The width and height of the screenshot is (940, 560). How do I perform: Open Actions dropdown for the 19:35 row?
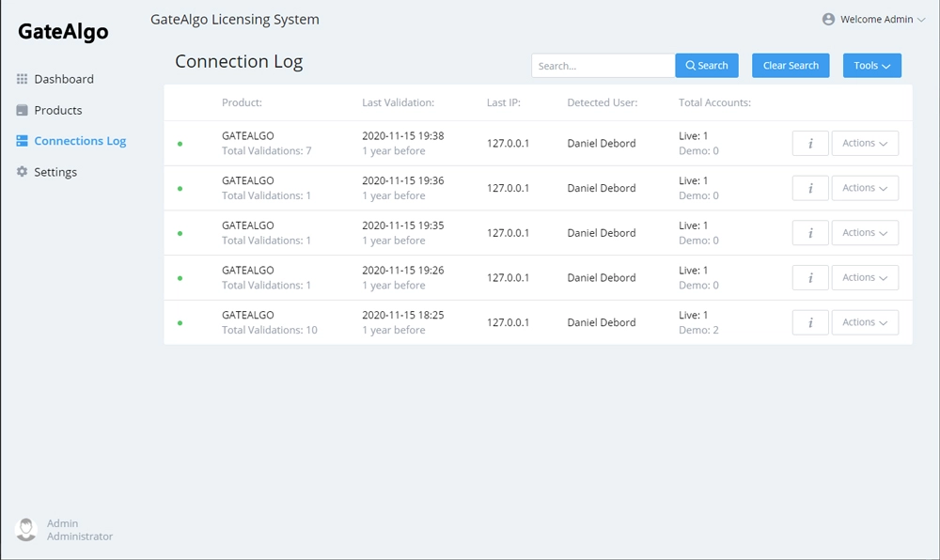865,233
